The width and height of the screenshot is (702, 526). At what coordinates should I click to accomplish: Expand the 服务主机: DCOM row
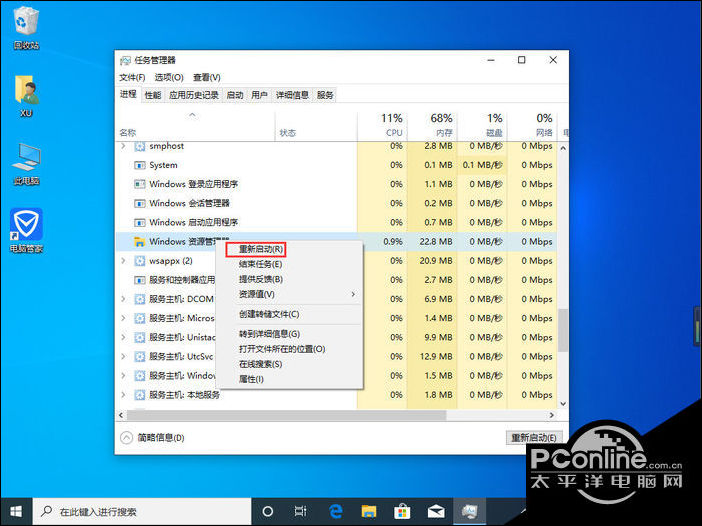124,299
